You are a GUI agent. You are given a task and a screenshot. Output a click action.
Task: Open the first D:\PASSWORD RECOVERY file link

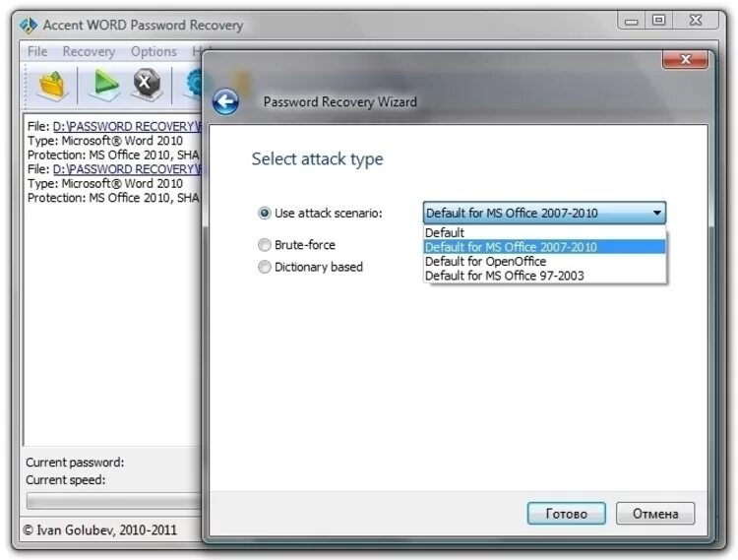(127, 127)
